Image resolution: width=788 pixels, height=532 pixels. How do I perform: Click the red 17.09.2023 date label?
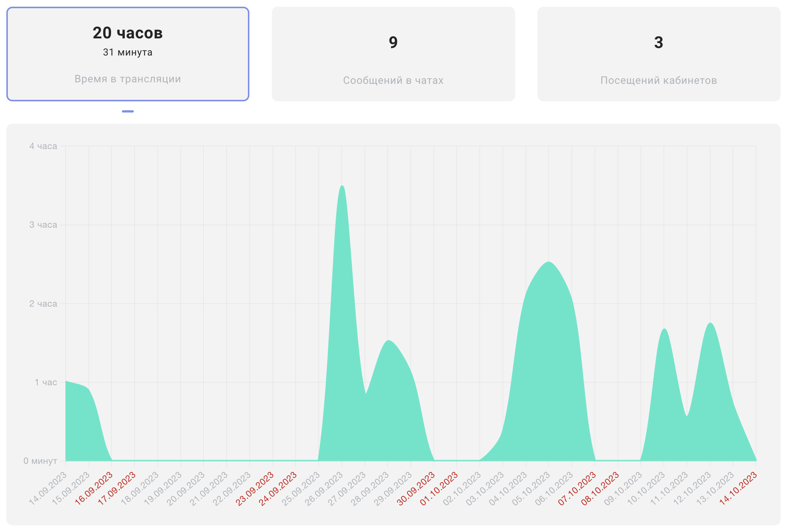(x=117, y=488)
